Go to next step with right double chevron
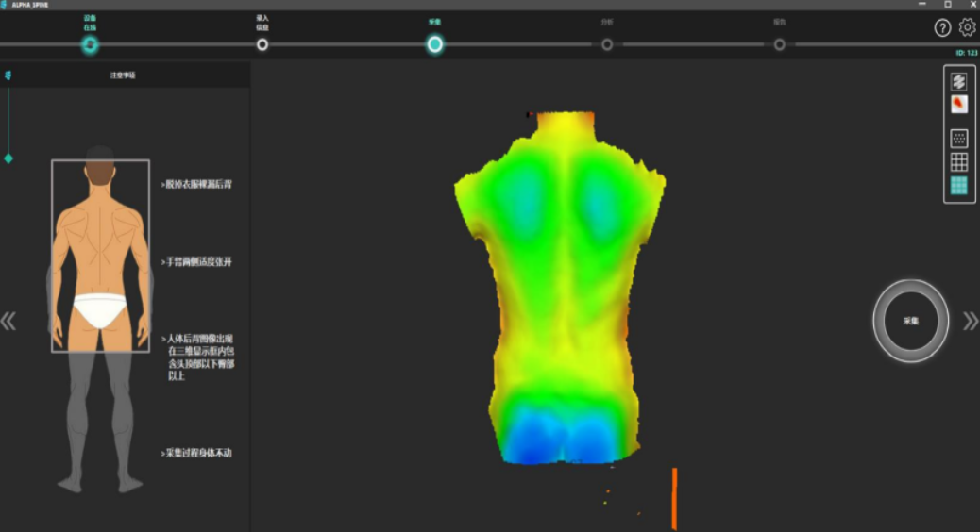Image resolution: width=980 pixels, height=532 pixels. 970,322
